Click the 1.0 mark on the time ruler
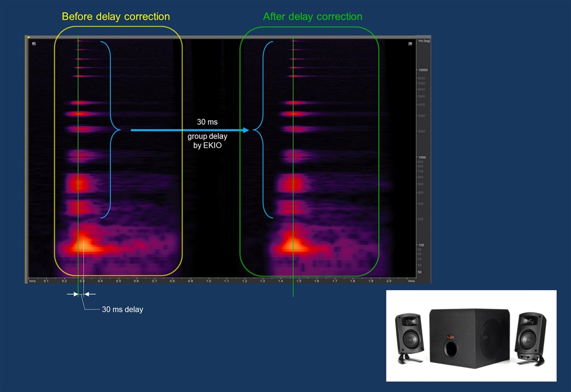This screenshot has height=392, width=571. click(x=209, y=281)
